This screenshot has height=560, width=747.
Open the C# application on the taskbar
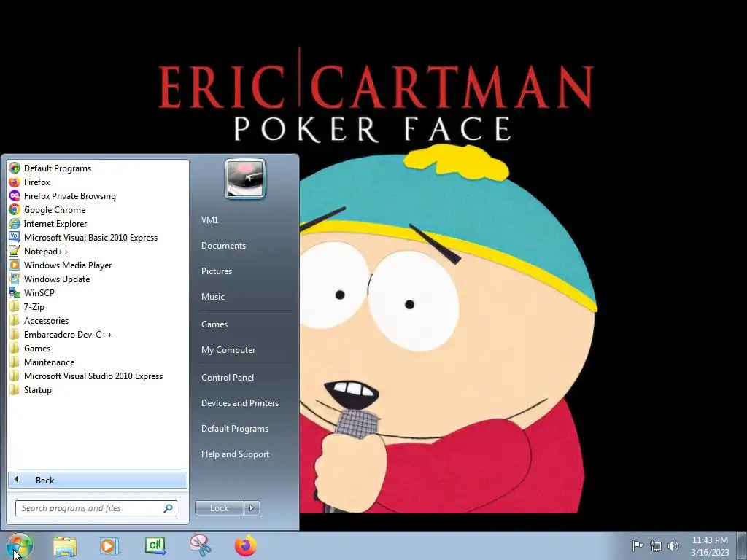(x=155, y=546)
